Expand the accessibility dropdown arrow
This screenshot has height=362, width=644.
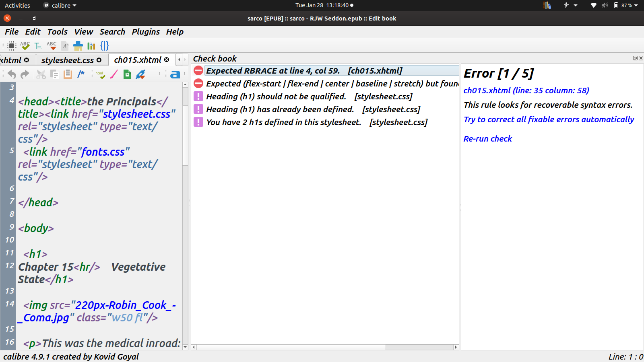point(576,6)
